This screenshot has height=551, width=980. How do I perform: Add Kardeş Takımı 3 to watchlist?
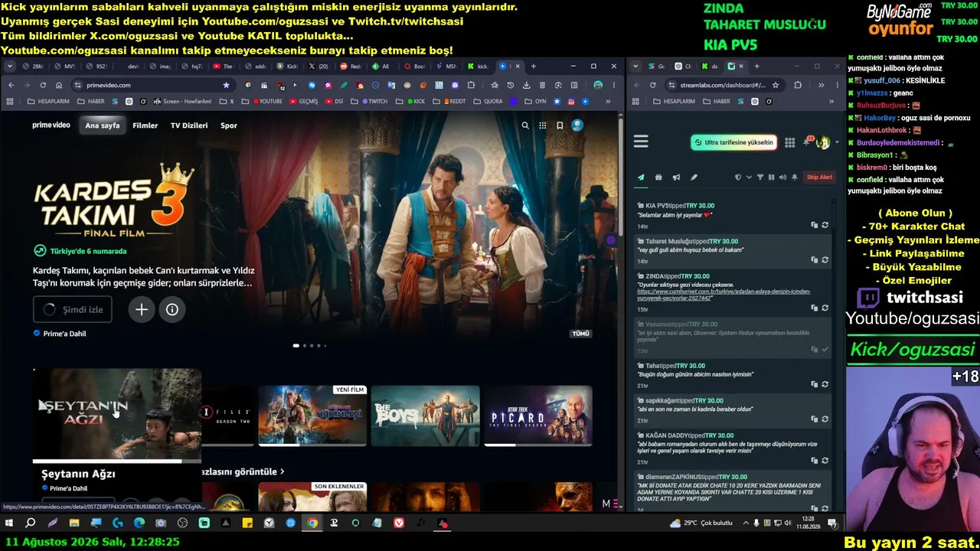point(142,309)
